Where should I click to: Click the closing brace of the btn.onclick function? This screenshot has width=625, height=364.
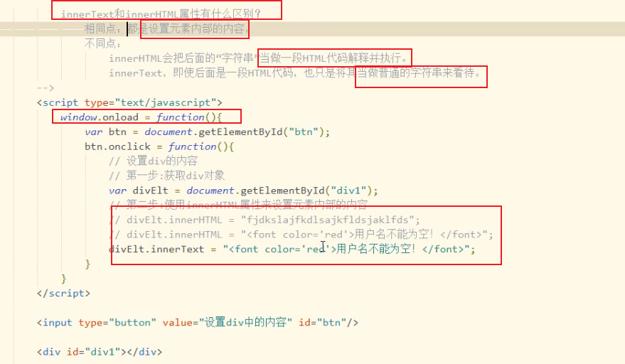pos(87,264)
